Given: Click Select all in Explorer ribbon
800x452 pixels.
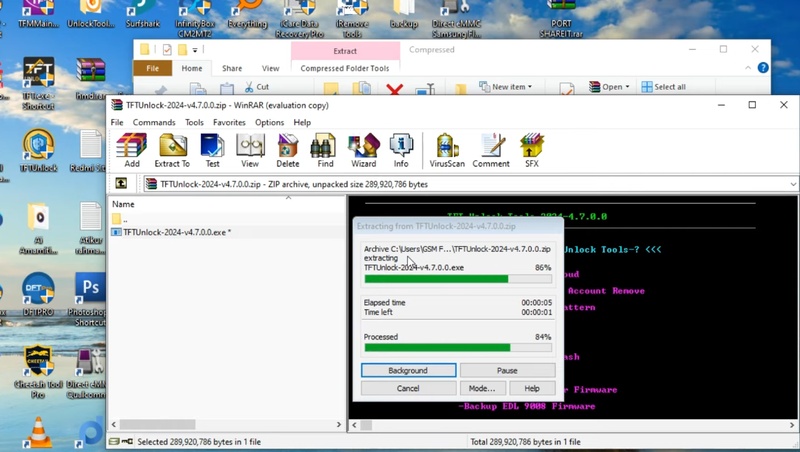Looking at the screenshot, I should (x=664, y=87).
